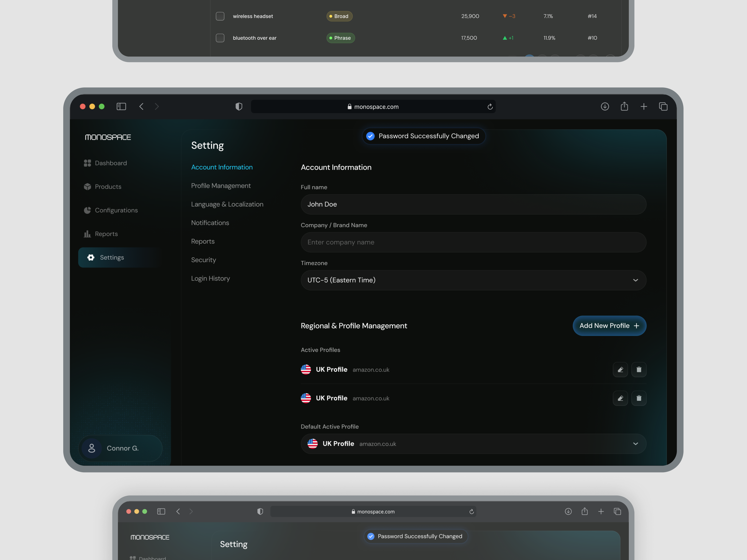Show tab overview in bottom browser window
This screenshot has width=747, height=560.
(617, 511)
